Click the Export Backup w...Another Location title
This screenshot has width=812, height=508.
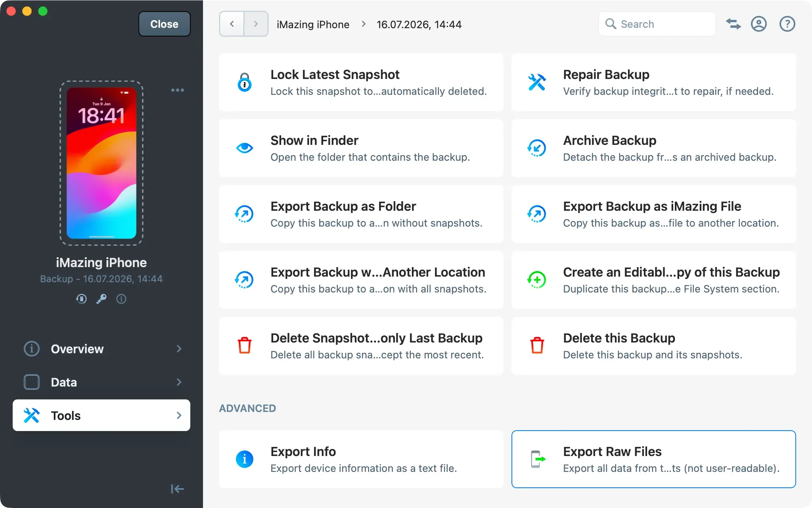(378, 272)
